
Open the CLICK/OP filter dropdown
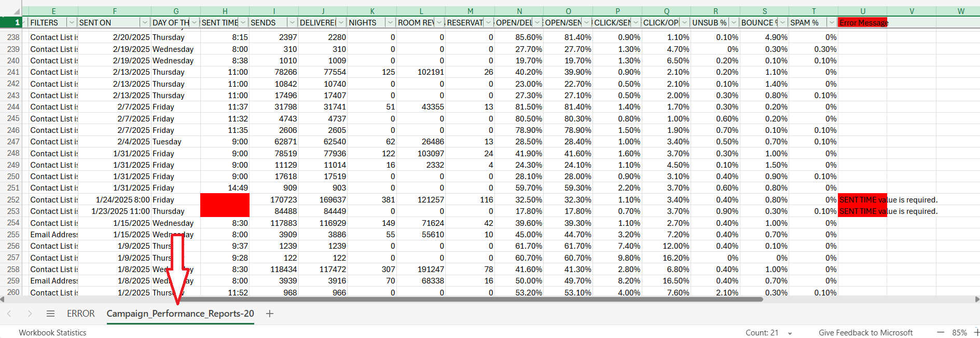[x=685, y=22]
